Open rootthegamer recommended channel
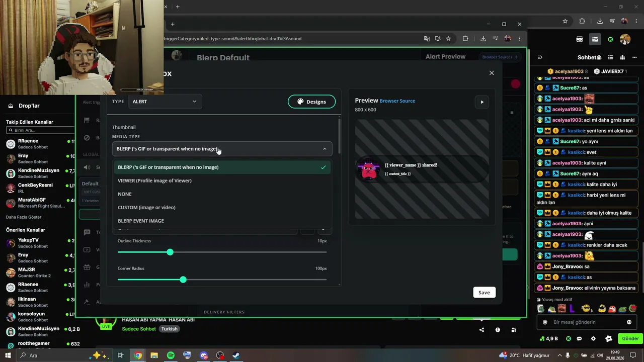Screen dimensions: 644x362 point(40,345)
